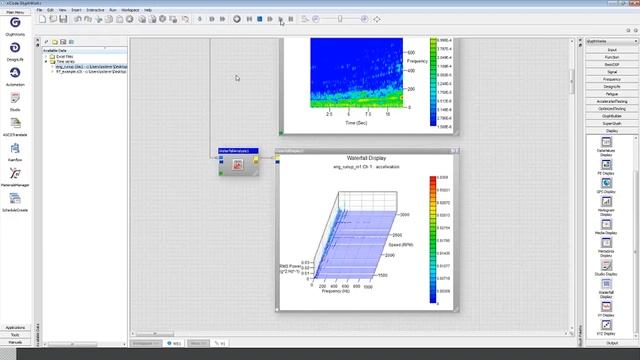640x360 pixels.
Task: Move the toolbar zoom slider handle
Action: (340, 19)
